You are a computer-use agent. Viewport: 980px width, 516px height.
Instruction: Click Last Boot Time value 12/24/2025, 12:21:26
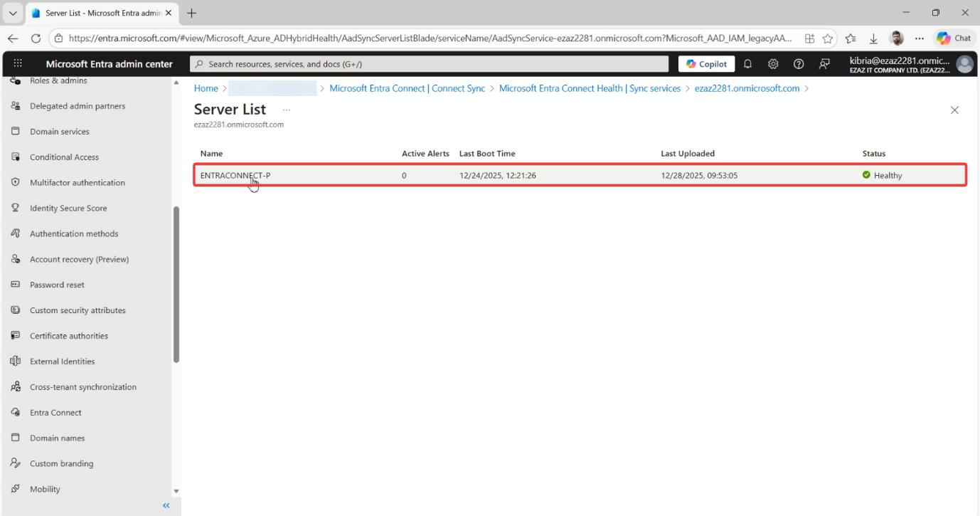click(x=498, y=175)
